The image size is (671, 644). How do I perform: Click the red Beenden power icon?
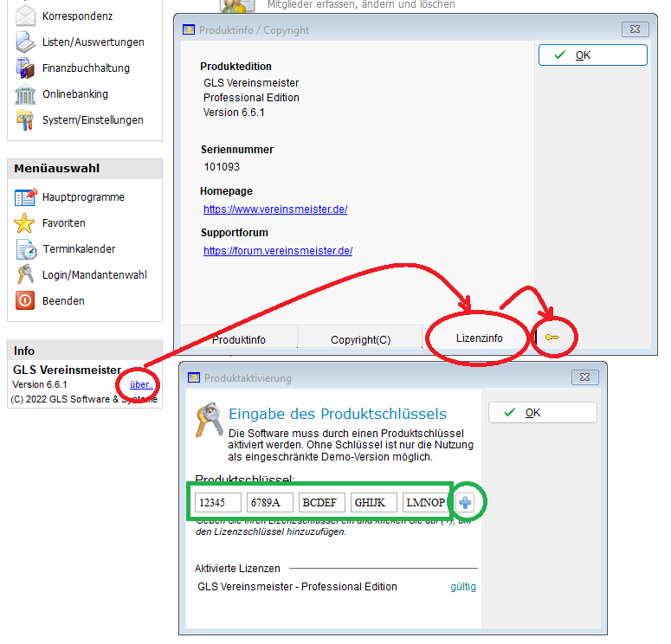pos(25,300)
